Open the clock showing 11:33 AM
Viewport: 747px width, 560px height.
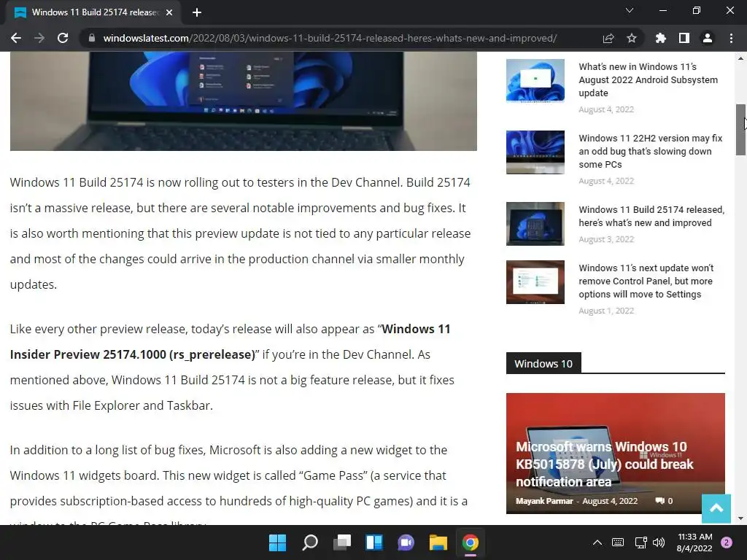coord(694,542)
